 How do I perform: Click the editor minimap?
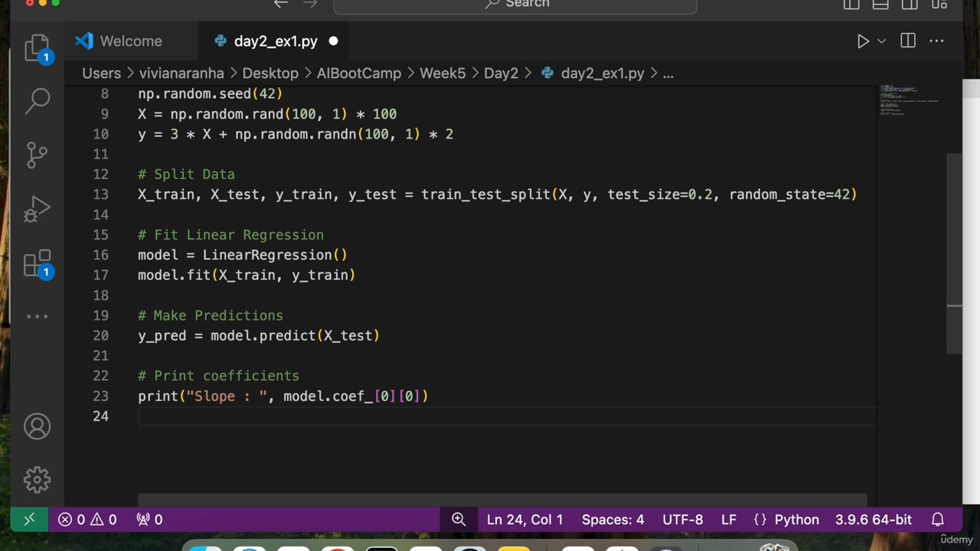[910, 101]
